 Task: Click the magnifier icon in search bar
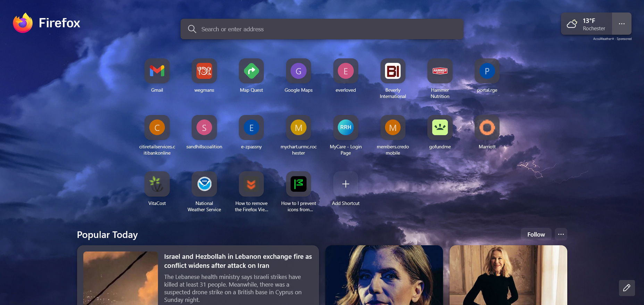(192, 29)
